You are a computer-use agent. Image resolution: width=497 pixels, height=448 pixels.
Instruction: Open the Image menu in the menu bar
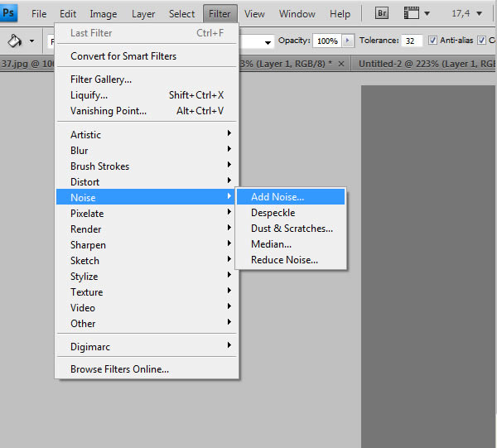pyautogui.click(x=104, y=14)
